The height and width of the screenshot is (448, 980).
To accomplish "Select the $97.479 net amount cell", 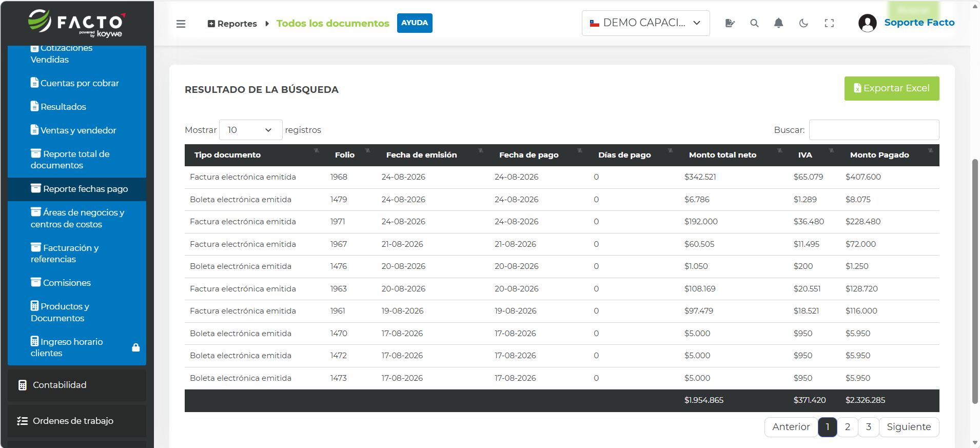I will [698, 311].
